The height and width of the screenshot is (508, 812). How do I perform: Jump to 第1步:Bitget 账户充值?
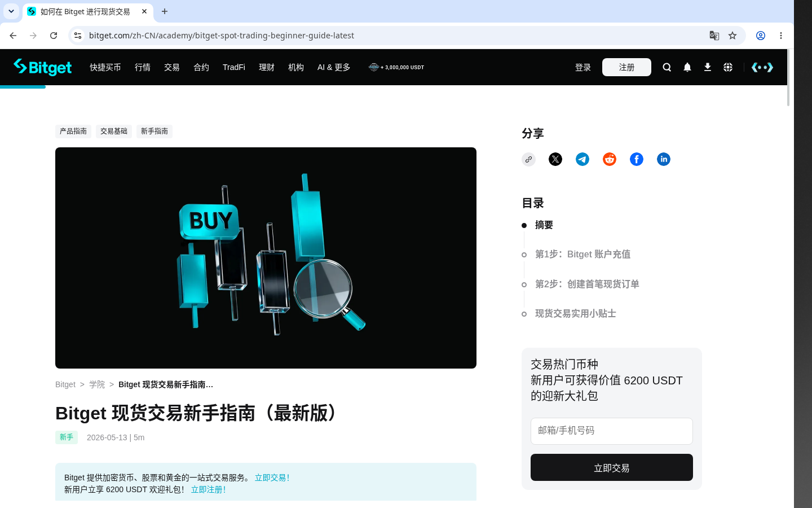coord(582,254)
